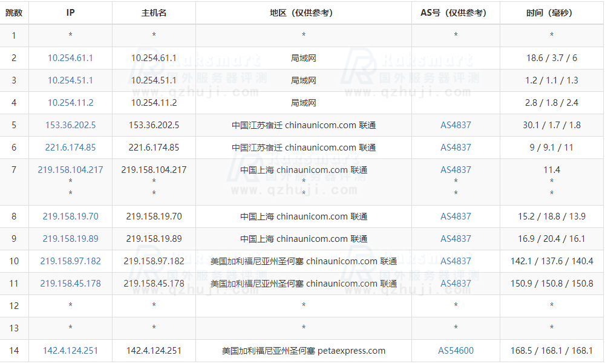Viewport: 608px width, 364px height.
Task: Select hostname cell 219.158.45.178
Action: tap(154, 284)
